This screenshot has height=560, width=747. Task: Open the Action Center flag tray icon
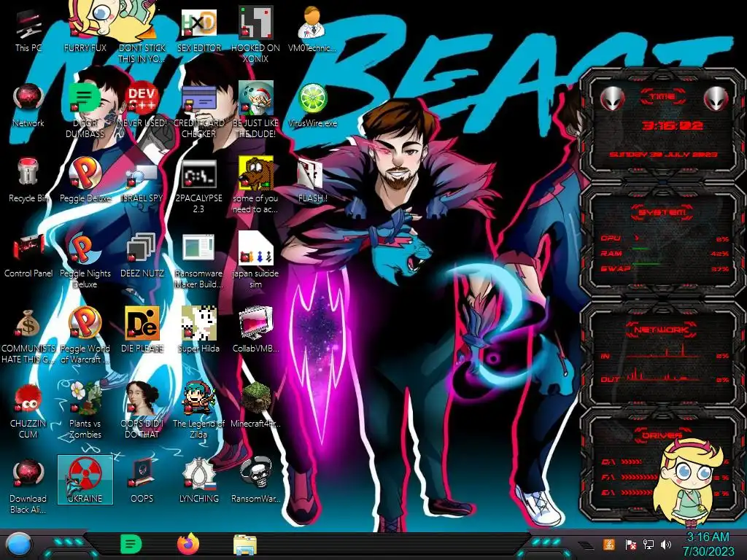pyautogui.click(x=630, y=544)
